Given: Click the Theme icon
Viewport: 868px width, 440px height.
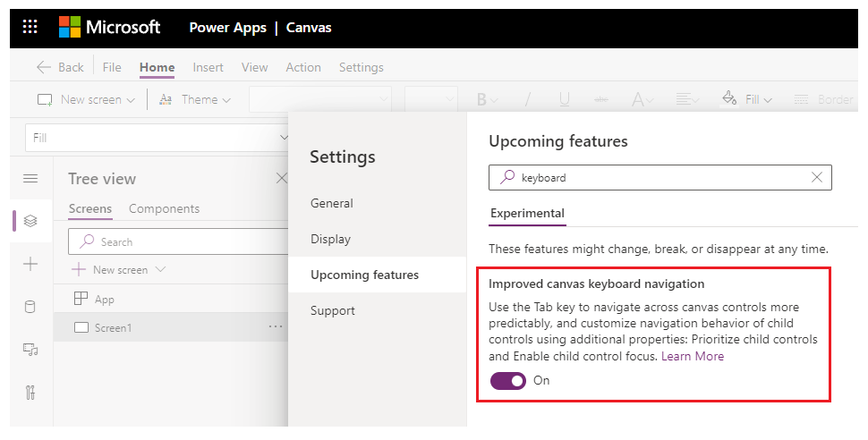Looking at the screenshot, I should point(165,99).
